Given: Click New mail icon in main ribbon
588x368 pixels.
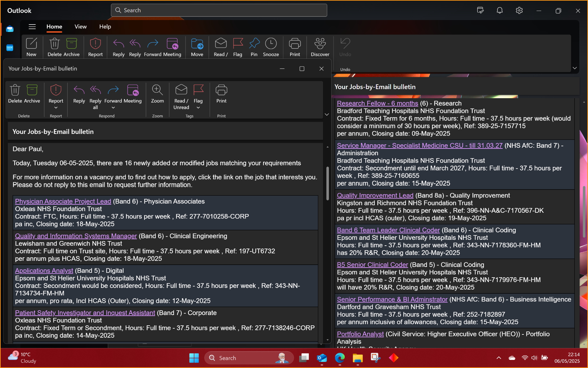Looking at the screenshot, I should coord(31,47).
